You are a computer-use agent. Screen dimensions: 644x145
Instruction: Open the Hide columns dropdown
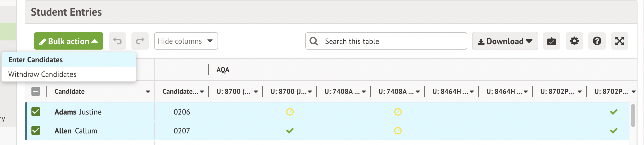[x=186, y=41]
